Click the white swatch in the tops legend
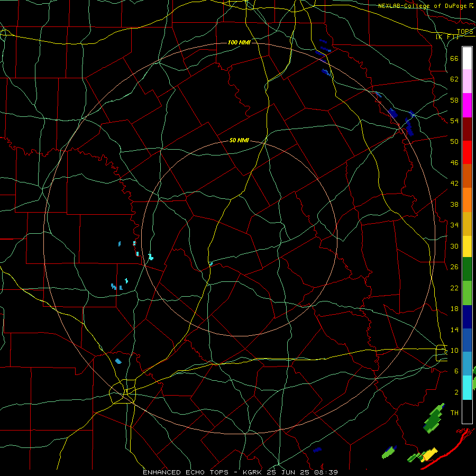Viewport: 476px width, 476px height. click(x=467, y=58)
